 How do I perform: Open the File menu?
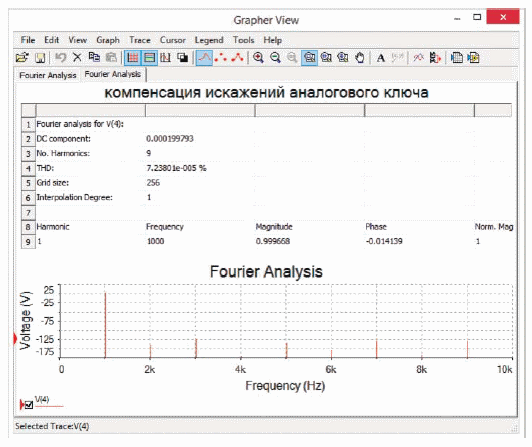click(28, 40)
